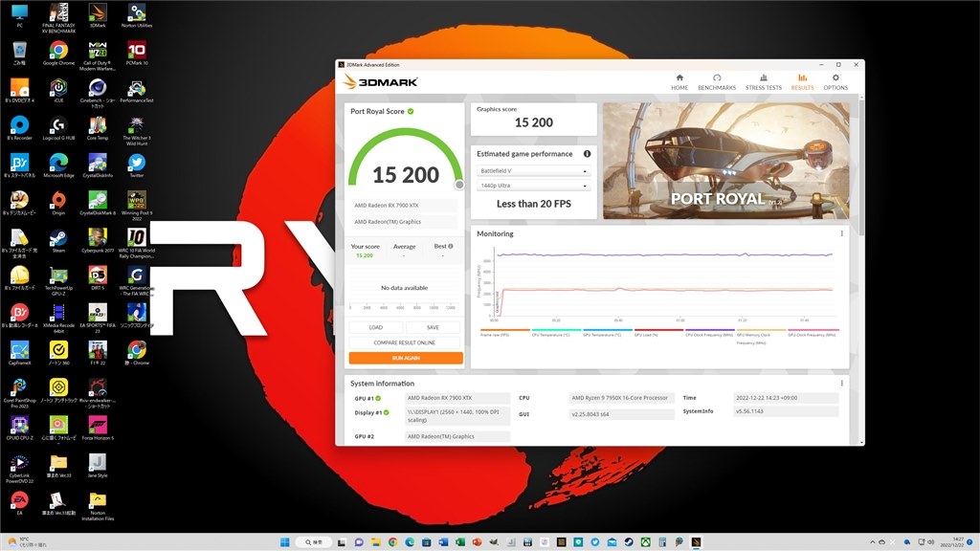Open the EA desktop icon
The image size is (980, 551).
tap(19, 503)
